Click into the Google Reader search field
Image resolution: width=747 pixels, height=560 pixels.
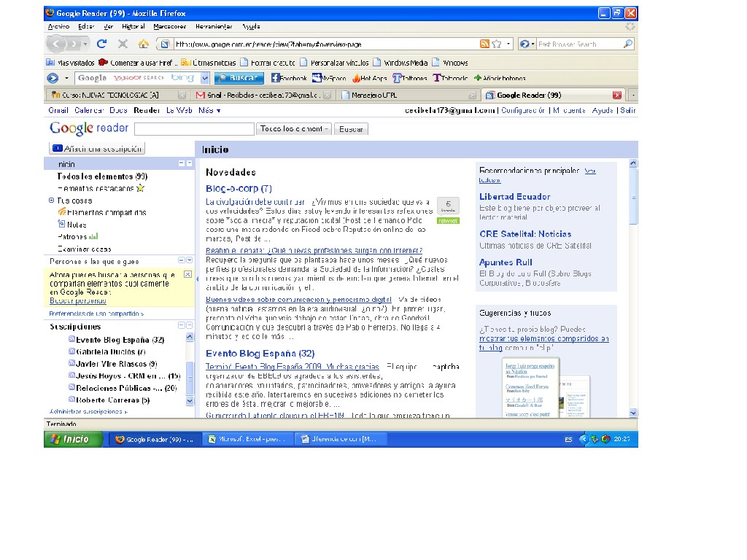(x=194, y=129)
